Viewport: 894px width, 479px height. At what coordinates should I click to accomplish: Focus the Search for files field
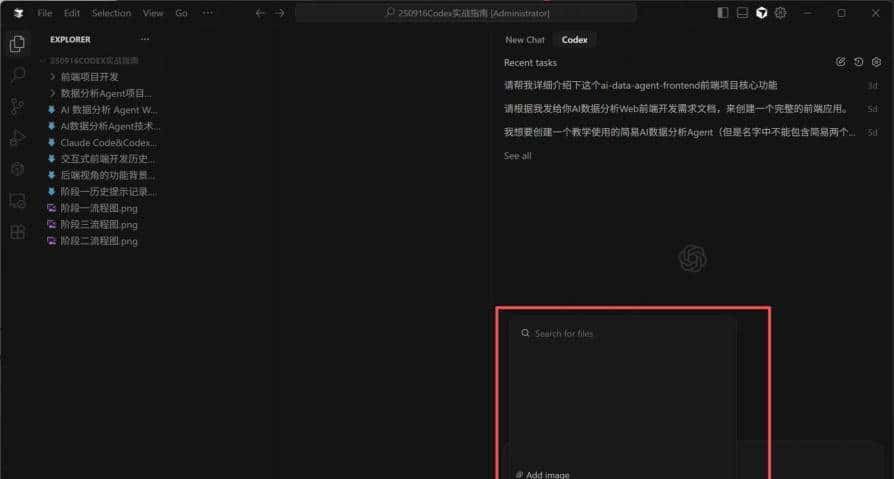(622, 334)
